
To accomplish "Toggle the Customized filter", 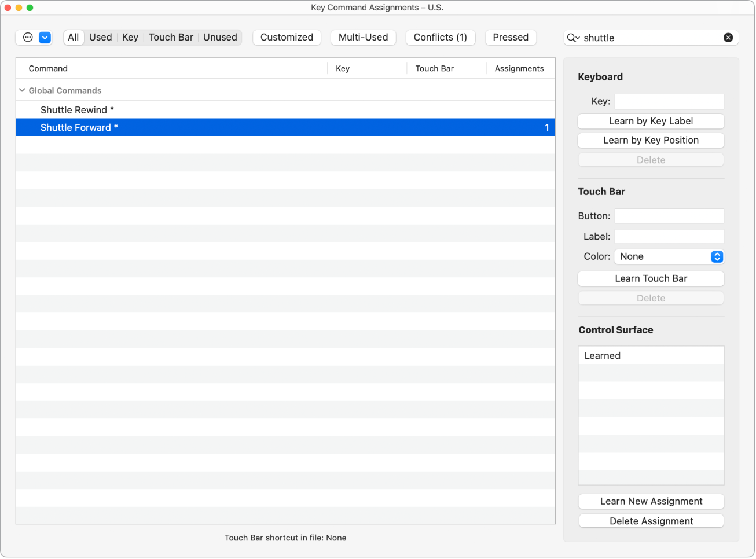I will (x=287, y=37).
